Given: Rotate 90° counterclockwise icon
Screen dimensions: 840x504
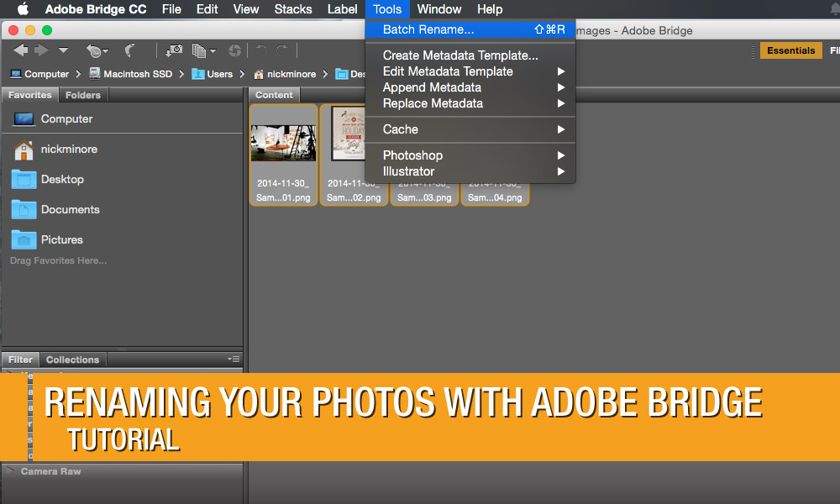Looking at the screenshot, I should click(x=261, y=51).
